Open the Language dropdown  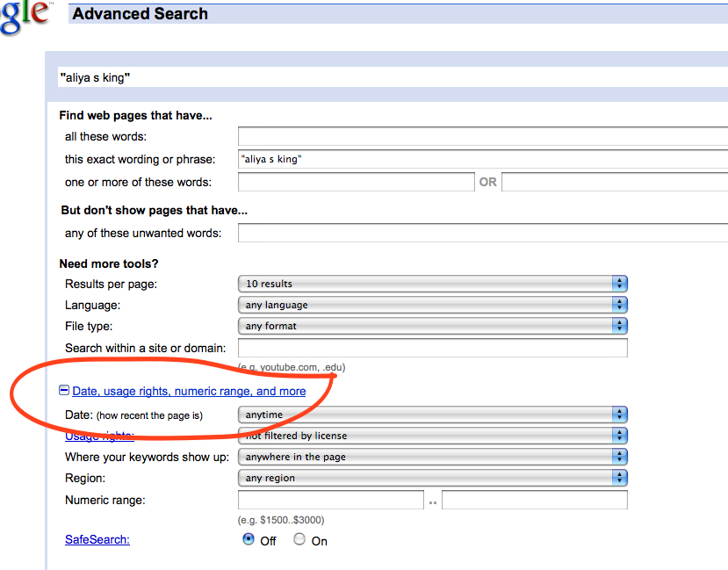point(432,305)
